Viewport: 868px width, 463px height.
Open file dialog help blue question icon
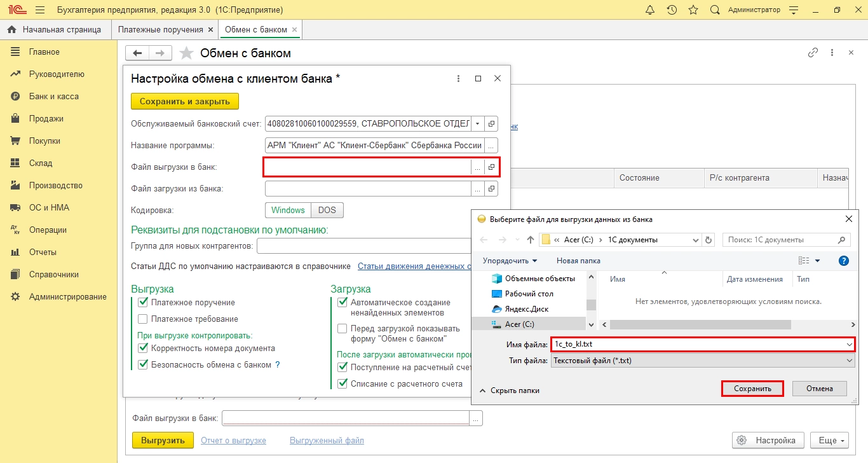pos(844,261)
